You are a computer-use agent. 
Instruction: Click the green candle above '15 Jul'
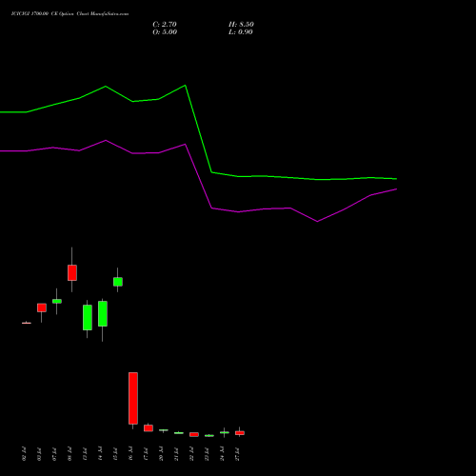[x=118, y=282]
